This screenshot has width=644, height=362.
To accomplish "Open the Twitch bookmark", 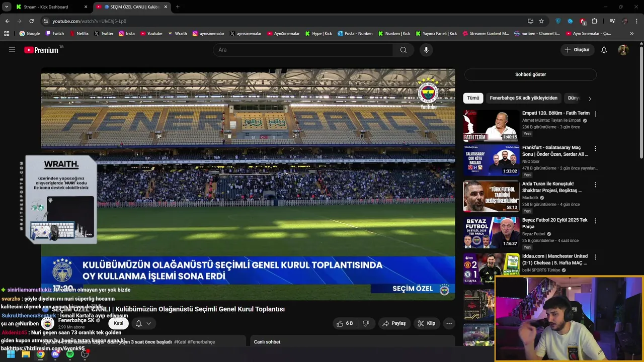I will 55,34.
